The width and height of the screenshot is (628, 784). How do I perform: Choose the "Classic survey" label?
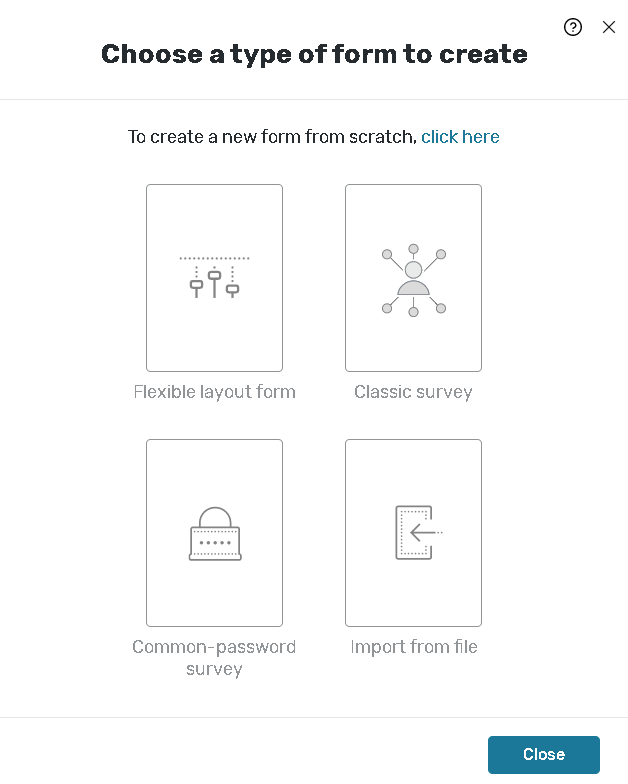[x=413, y=392]
